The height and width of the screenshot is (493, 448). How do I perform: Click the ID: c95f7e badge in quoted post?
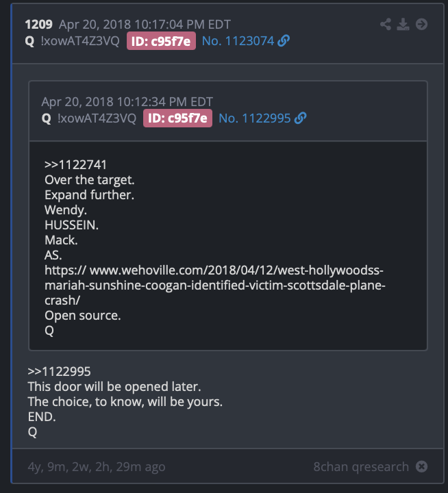tap(177, 118)
